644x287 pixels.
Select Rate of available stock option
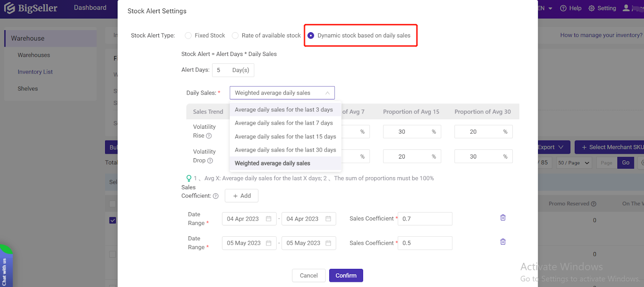[x=235, y=35]
